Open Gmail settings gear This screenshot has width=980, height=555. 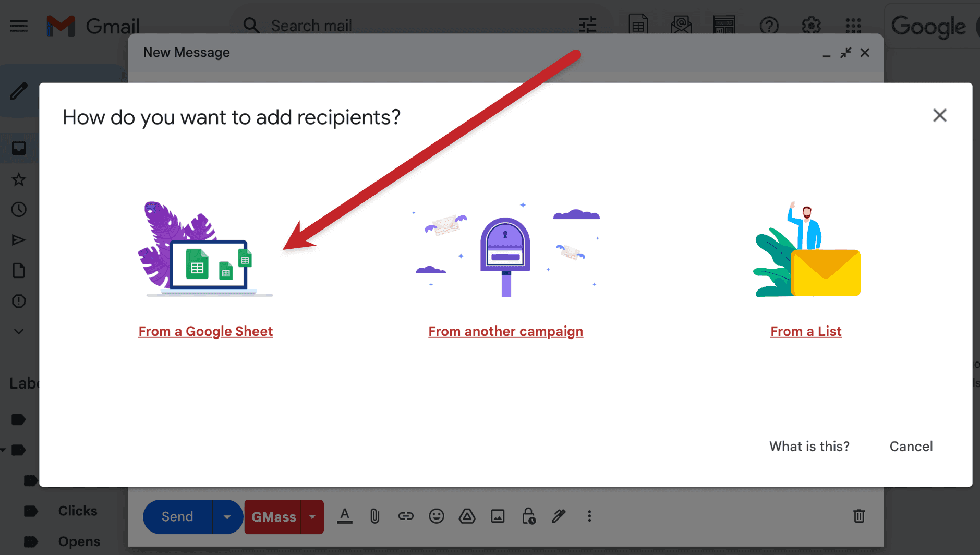click(811, 25)
